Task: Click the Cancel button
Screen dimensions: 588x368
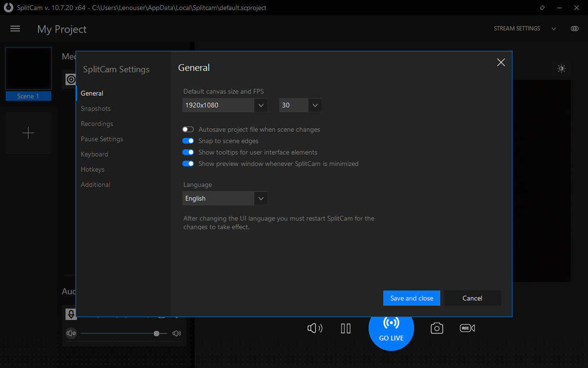Action: click(472, 298)
